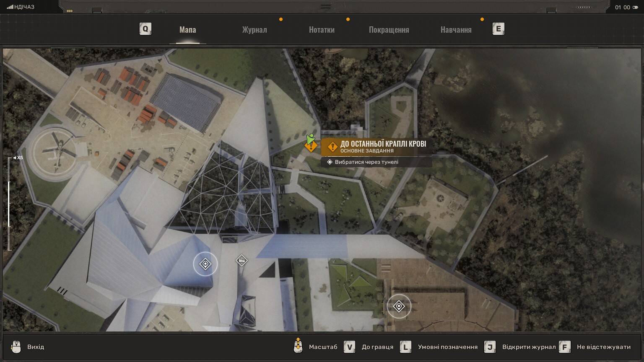Select the bed rest-point marker
The image size is (644, 362).
[241, 261]
